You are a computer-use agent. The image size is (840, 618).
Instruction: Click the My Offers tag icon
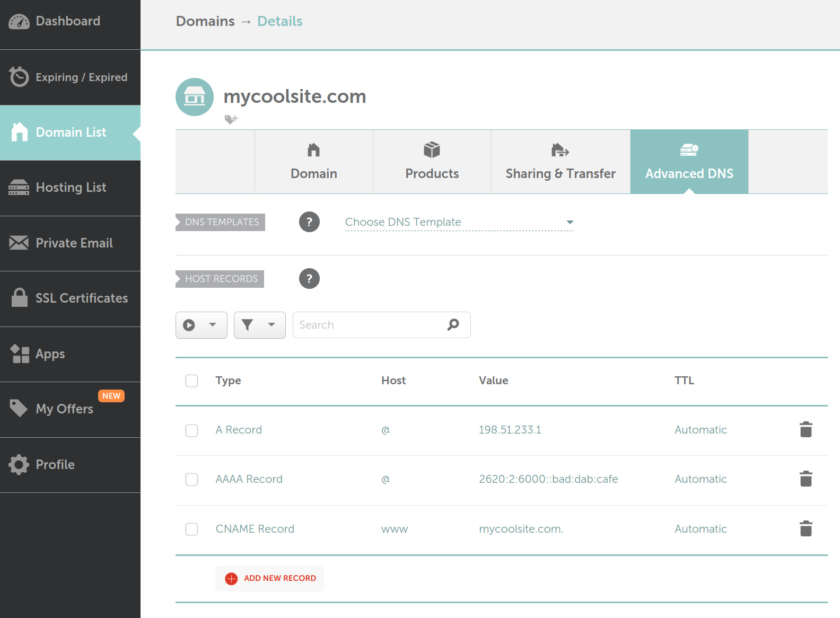click(x=19, y=408)
